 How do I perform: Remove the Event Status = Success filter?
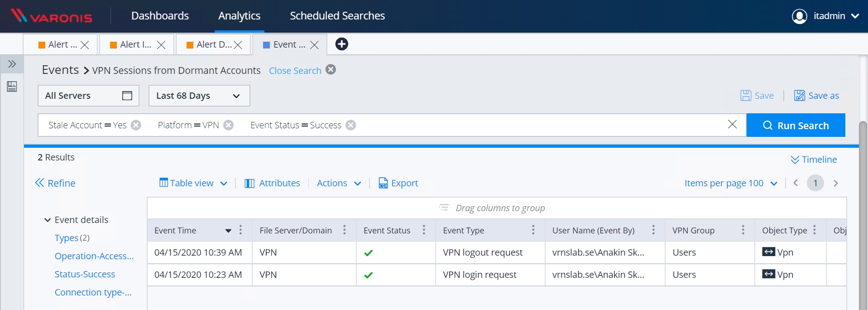click(351, 125)
